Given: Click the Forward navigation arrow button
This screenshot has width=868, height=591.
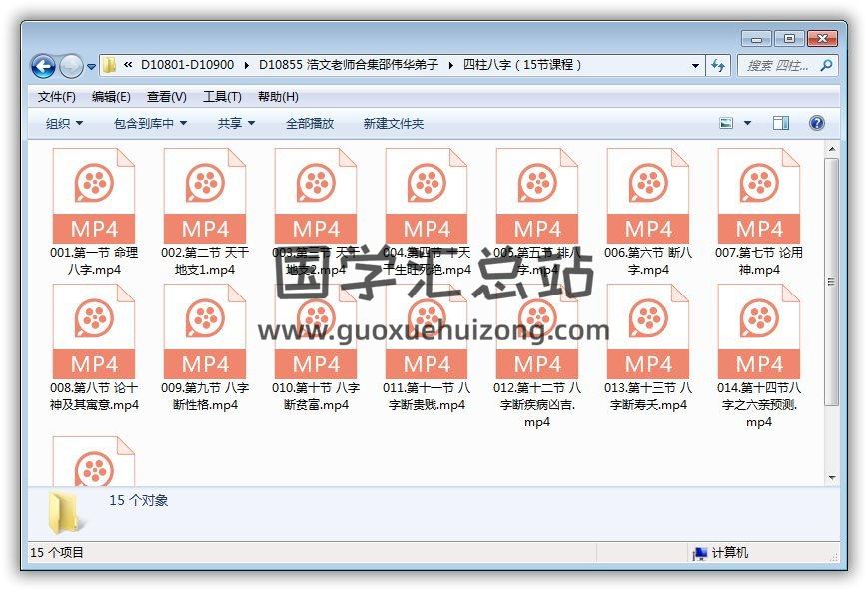Looking at the screenshot, I should (71, 66).
